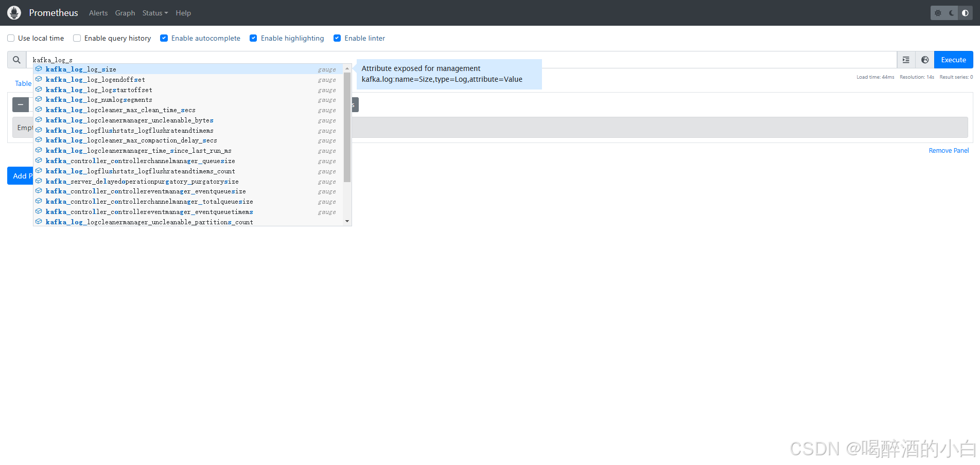This screenshot has width=980, height=465.
Task: Select kafka_log_log_size suggestion
Action: point(188,69)
